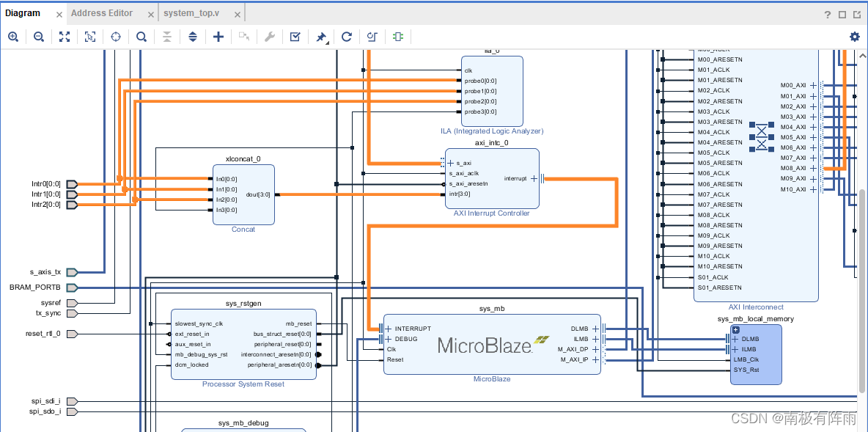Expand the INTERRUPT pin on sys_mb block
The image size is (868, 432).
tap(388, 329)
